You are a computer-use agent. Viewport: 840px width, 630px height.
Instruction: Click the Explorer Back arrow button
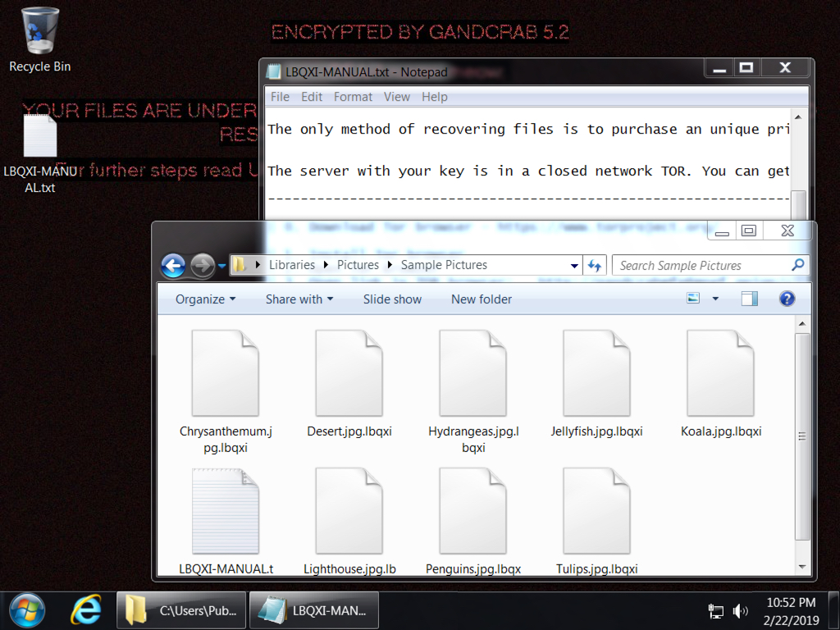pos(173,265)
